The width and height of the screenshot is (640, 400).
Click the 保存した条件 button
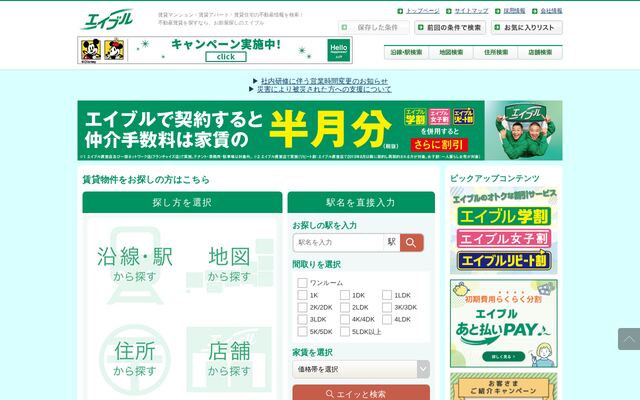coord(373,27)
